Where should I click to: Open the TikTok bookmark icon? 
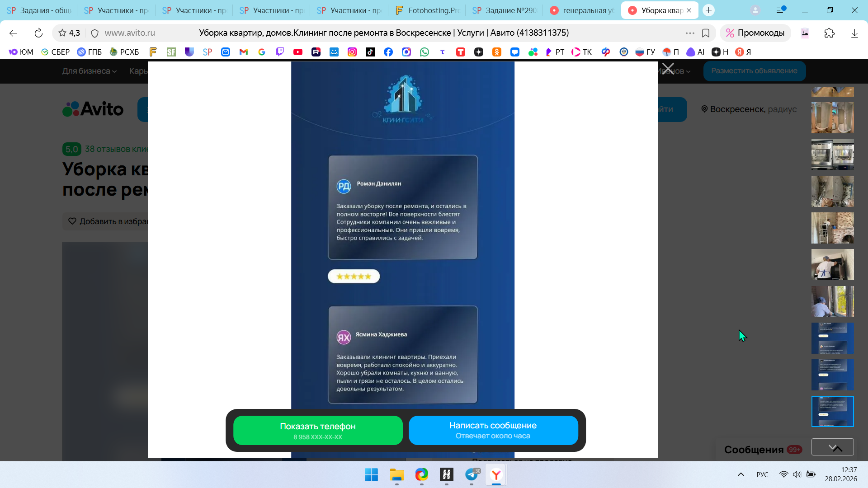370,52
